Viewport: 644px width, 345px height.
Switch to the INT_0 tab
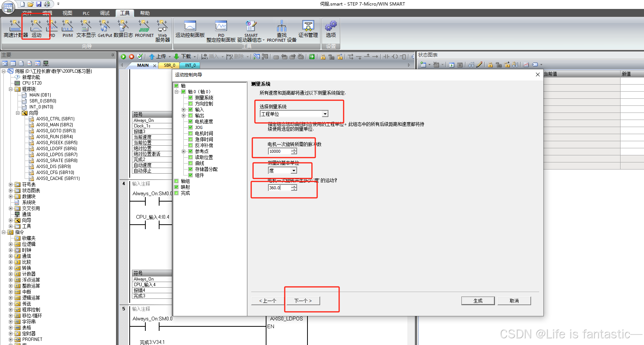(190, 65)
